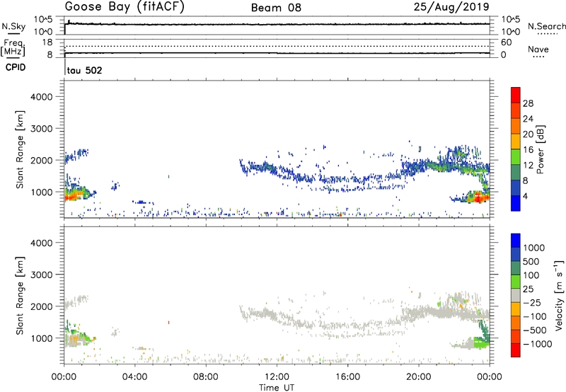Click the 4000 km tick of power panel
Viewport: 566px width, 392px height.
point(41,97)
